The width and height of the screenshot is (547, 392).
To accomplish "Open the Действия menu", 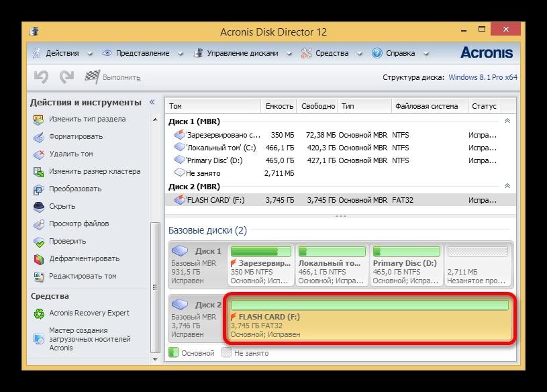I will pyautogui.click(x=62, y=53).
